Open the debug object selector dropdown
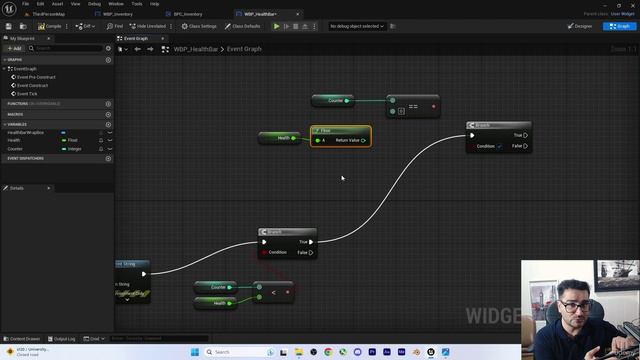Screen dimensions: 640x360 coord(357,26)
